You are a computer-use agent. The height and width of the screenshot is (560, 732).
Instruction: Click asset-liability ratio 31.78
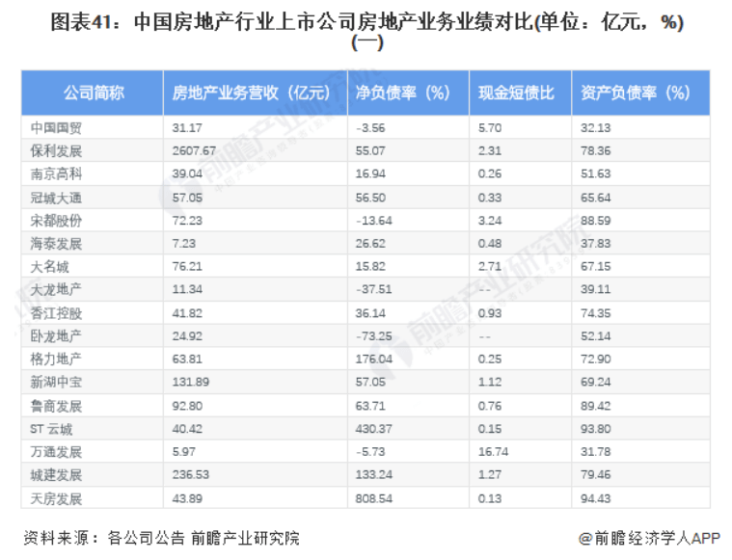pyautogui.click(x=596, y=452)
